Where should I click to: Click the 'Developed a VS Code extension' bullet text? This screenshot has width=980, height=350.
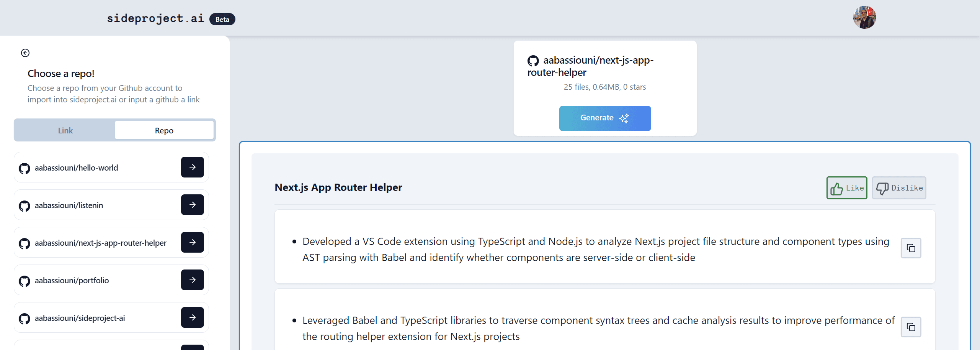596,250
